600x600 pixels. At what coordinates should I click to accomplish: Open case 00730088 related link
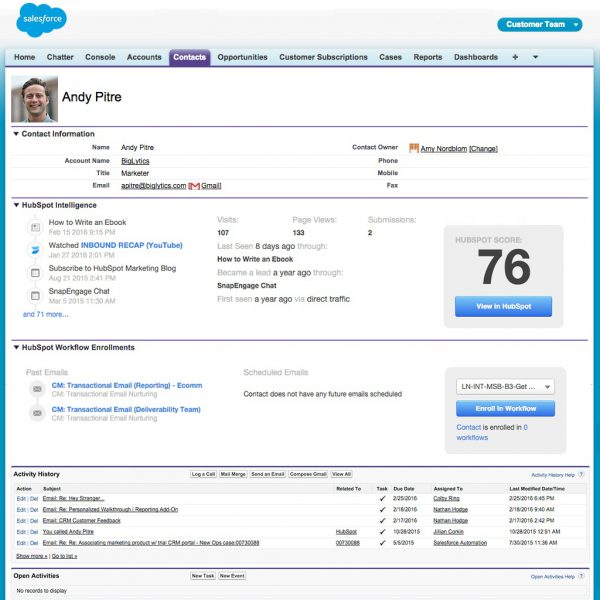point(347,543)
